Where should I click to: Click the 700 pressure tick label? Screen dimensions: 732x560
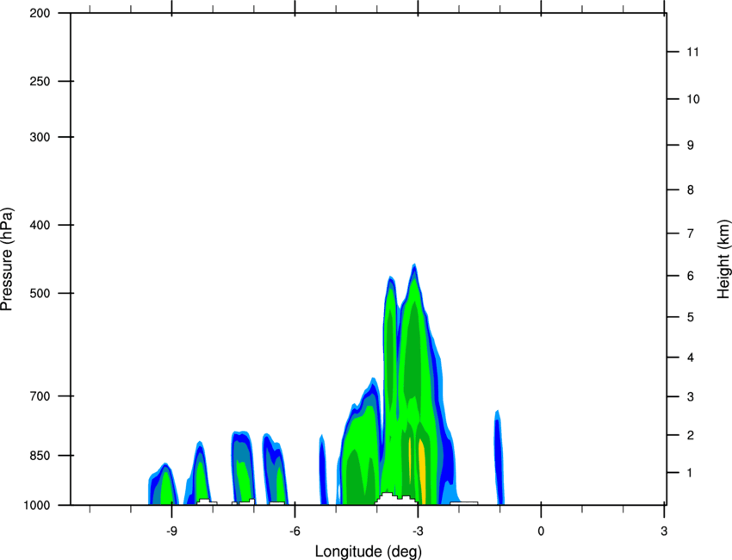(40, 396)
